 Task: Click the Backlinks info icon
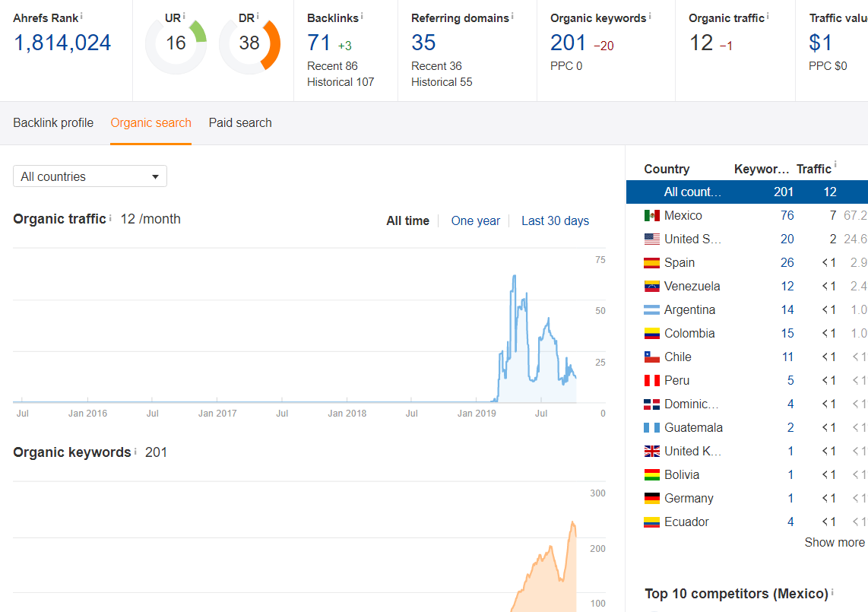point(362,16)
